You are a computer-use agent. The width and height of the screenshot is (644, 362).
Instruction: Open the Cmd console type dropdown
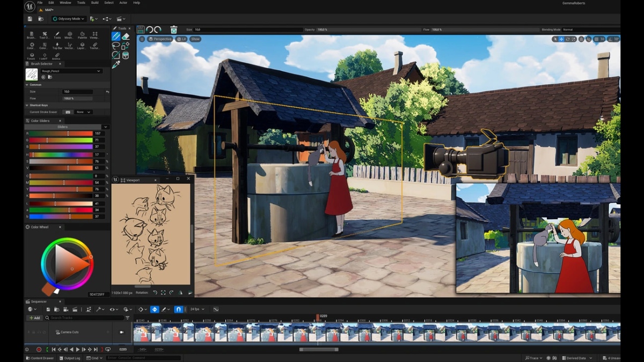click(x=95, y=358)
